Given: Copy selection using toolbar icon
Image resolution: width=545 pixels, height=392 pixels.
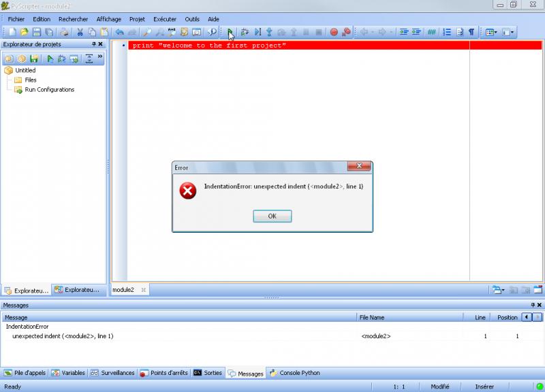Looking at the screenshot, I should [92, 32].
